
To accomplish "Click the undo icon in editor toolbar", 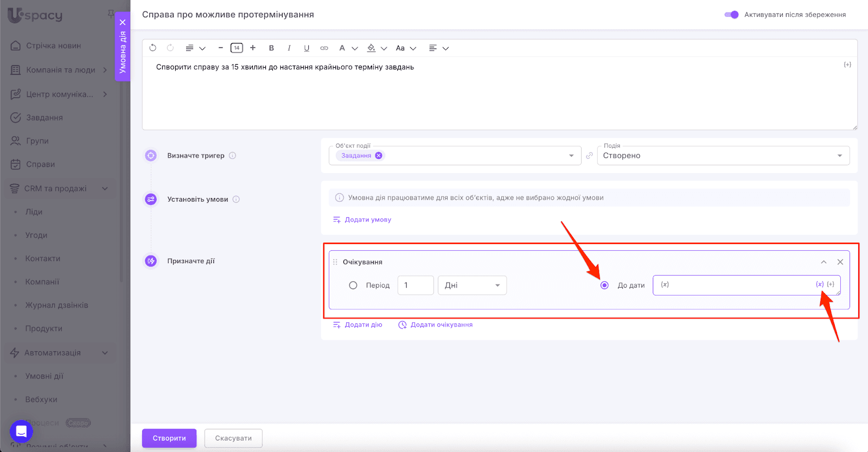I will pos(153,48).
